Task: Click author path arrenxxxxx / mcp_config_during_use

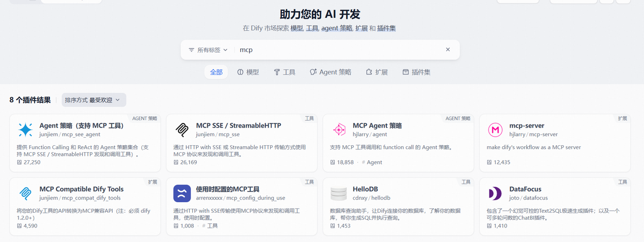Action: pyautogui.click(x=240, y=198)
